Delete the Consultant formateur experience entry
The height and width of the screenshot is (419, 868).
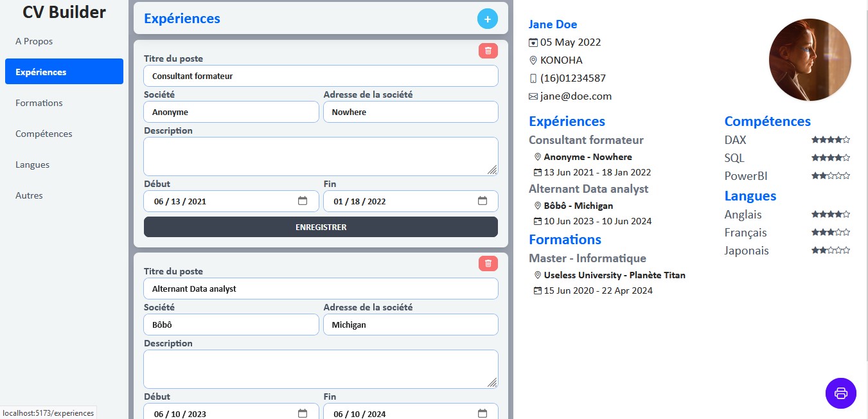point(488,51)
